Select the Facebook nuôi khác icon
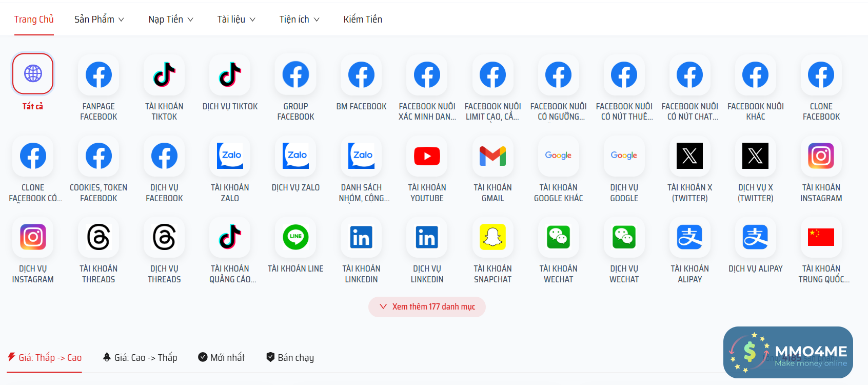 (x=755, y=74)
